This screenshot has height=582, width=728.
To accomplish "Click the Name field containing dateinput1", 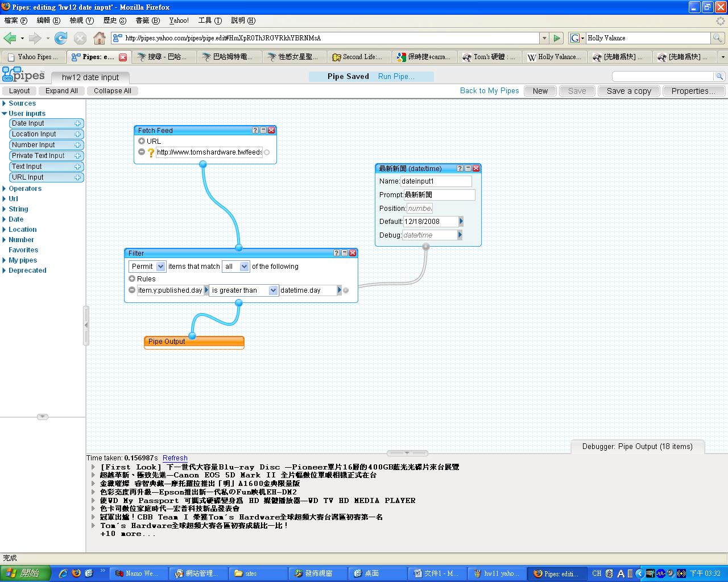I will [x=436, y=181].
